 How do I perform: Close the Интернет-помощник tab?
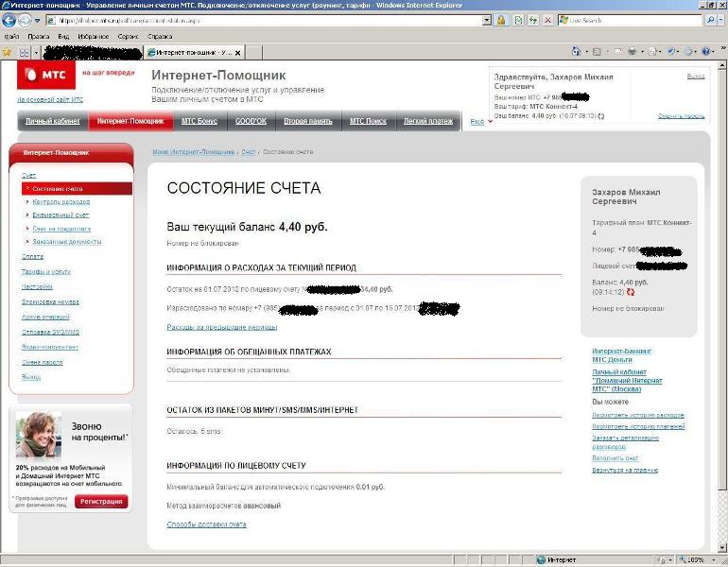(x=237, y=53)
